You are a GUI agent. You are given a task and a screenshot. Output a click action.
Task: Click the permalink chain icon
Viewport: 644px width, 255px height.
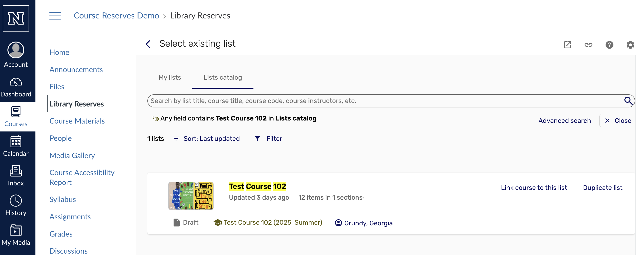click(x=588, y=45)
